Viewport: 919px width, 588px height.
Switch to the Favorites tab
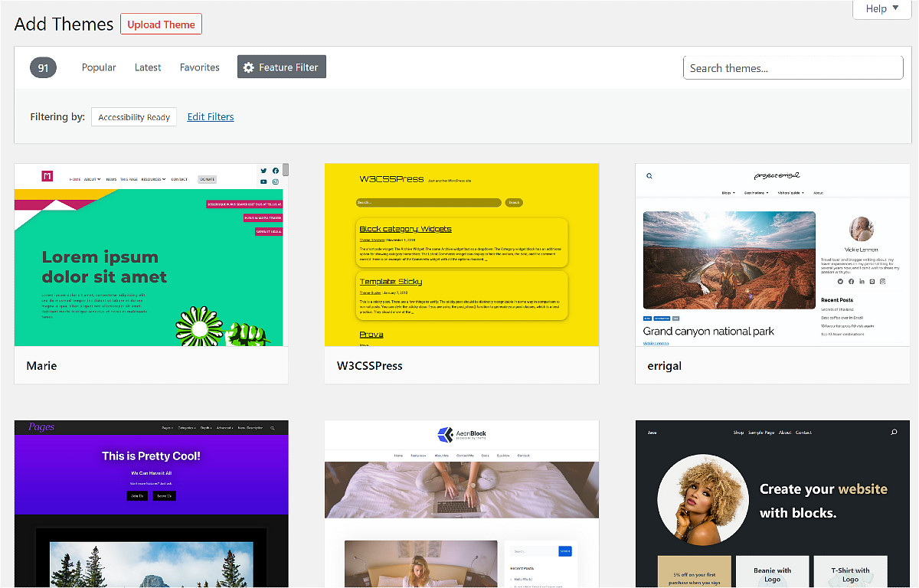click(x=199, y=67)
